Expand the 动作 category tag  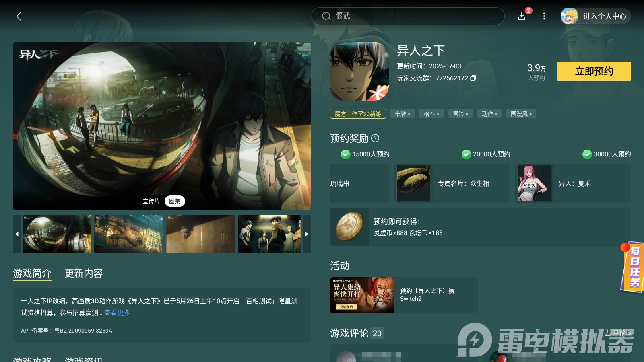click(x=489, y=114)
